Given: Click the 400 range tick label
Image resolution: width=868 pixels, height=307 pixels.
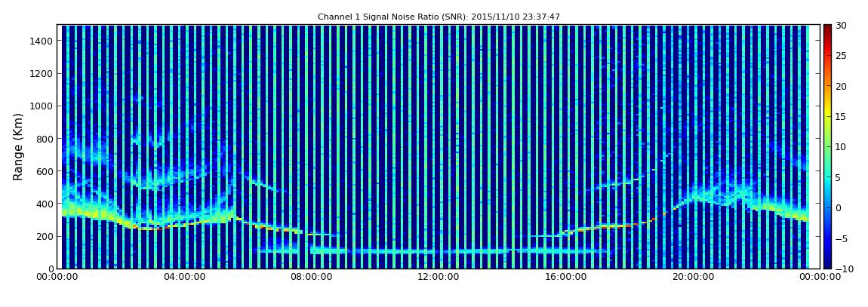Looking at the screenshot, I should (x=45, y=204).
